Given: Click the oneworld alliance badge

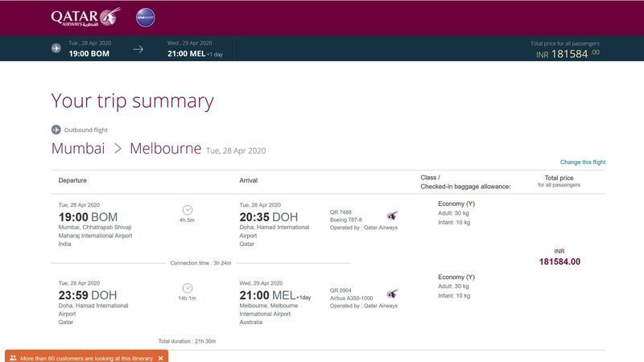Looking at the screenshot, I should [146, 18].
